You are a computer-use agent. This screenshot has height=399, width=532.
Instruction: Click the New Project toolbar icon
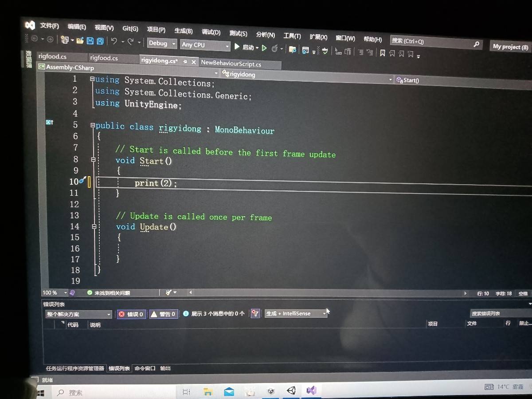click(65, 40)
